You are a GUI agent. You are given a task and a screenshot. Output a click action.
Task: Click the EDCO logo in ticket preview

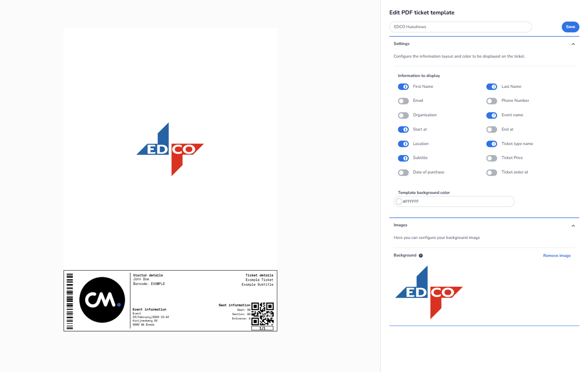click(170, 149)
